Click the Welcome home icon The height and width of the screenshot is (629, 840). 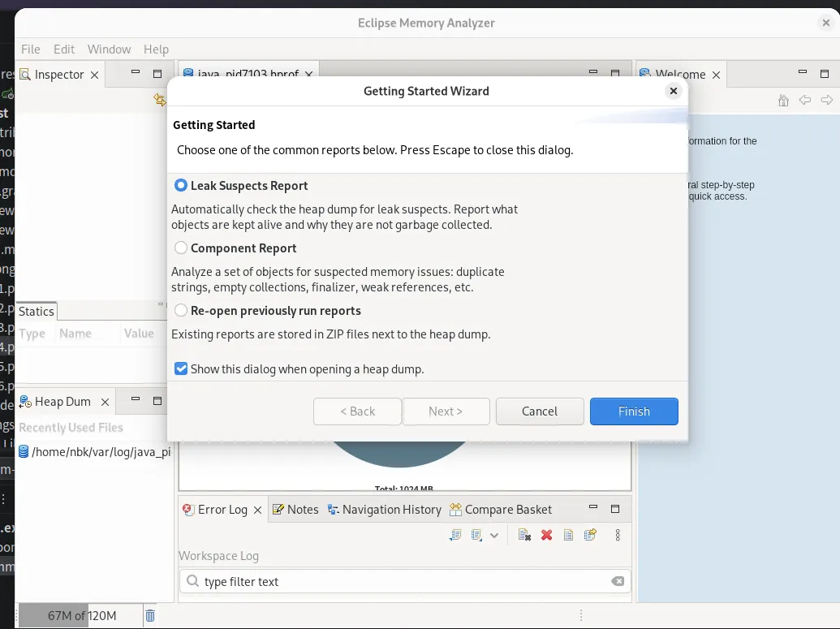[x=783, y=101]
